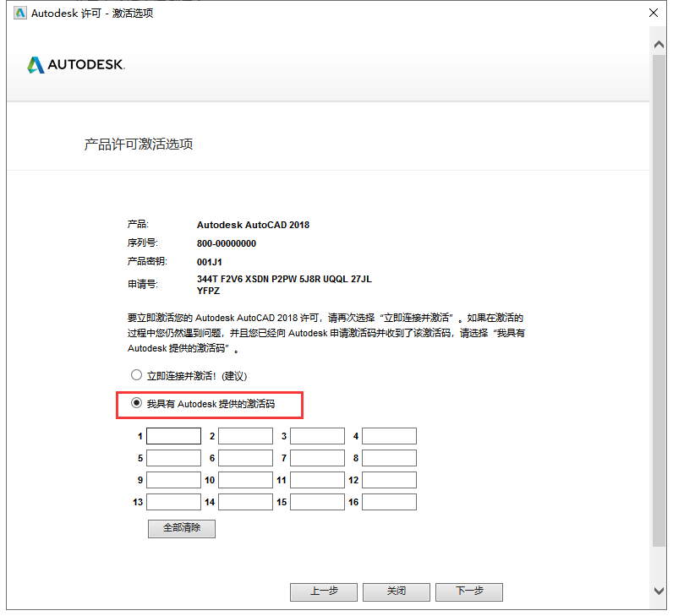Click the product key 001J1
Image resolution: width=673 pixels, height=616 pixels.
[x=210, y=262]
